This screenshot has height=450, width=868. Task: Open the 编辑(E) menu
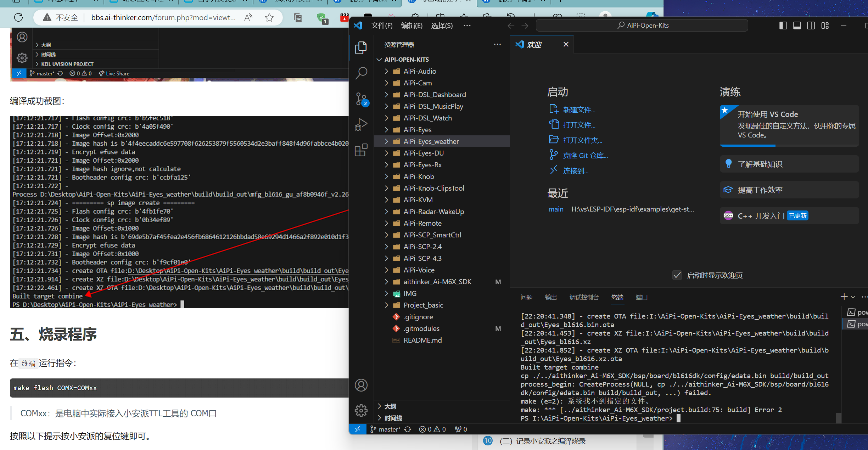[411, 26]
